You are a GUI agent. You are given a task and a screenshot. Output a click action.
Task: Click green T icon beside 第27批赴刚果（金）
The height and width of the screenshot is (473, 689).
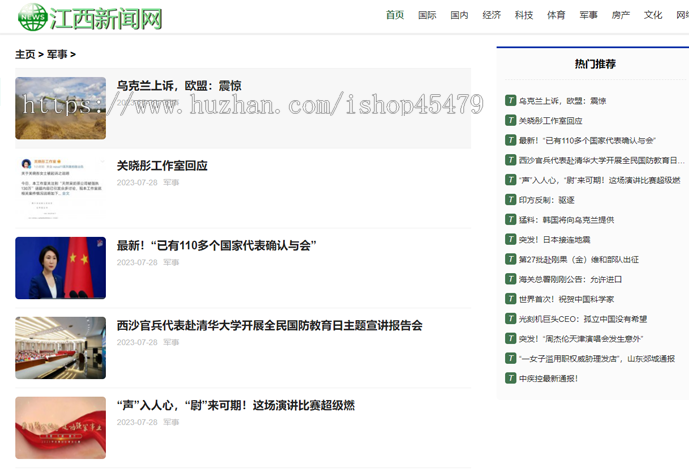pyautogui.click(x=510, y=259)
